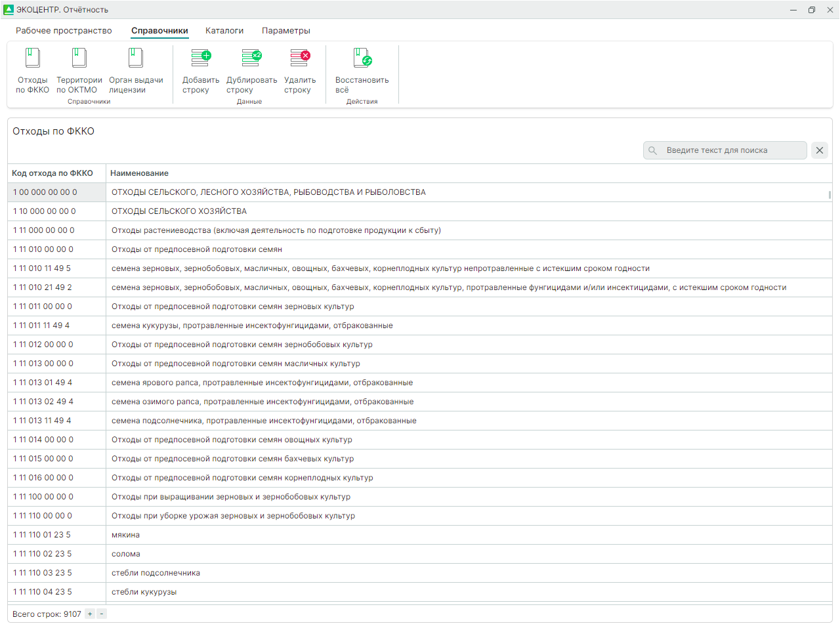The width and height of the screenshot is (840, 630).
Task: Click the Дублировать строку icon
Action: tap(251, 58)
